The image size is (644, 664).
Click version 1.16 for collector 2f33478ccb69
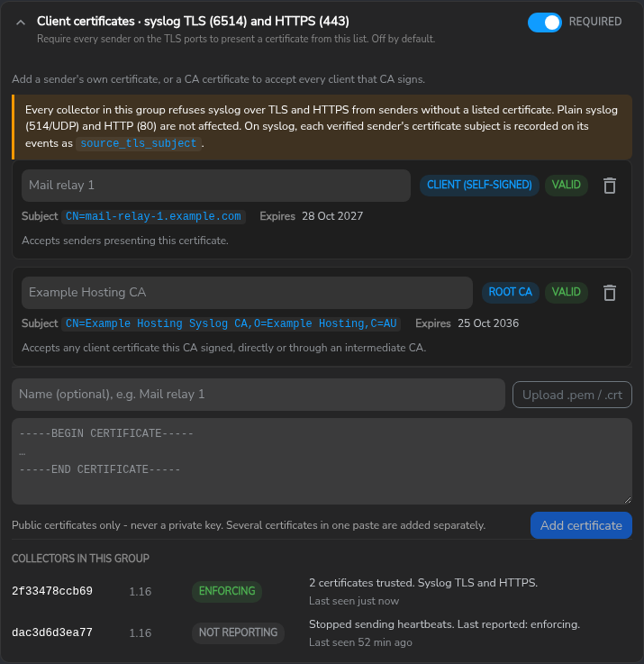141,592
